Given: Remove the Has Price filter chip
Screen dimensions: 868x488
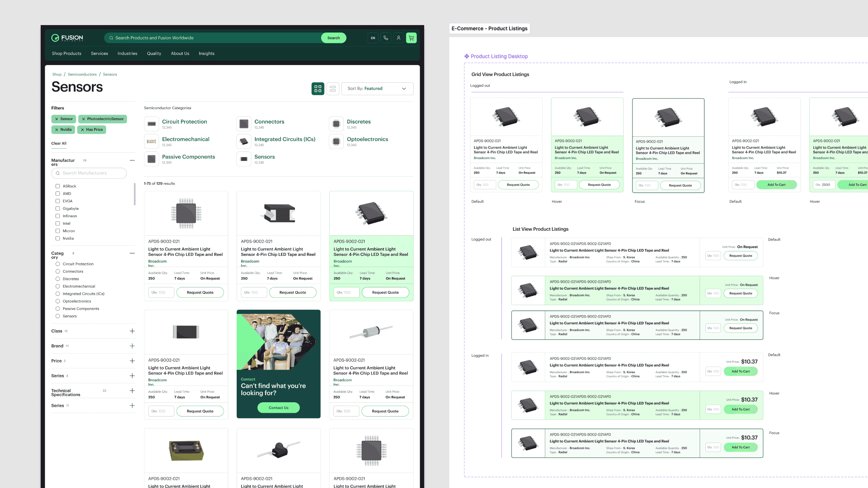Looking at the screenshot, I should 82,130.
